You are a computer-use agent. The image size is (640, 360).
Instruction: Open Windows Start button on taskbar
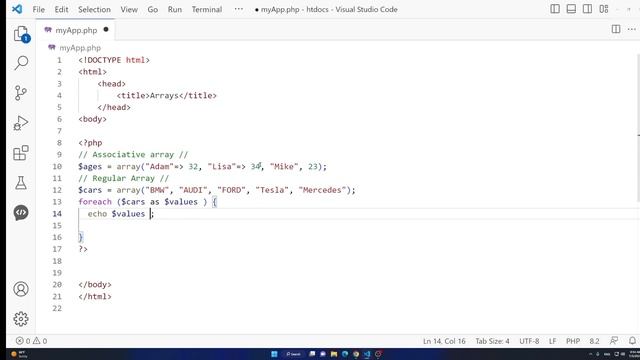pos(274,354)
